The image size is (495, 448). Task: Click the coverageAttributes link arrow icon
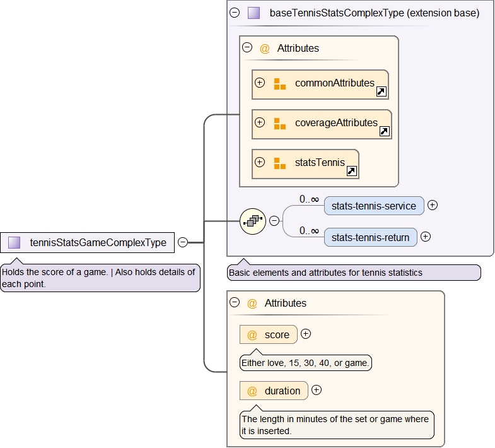pos(384,131)
